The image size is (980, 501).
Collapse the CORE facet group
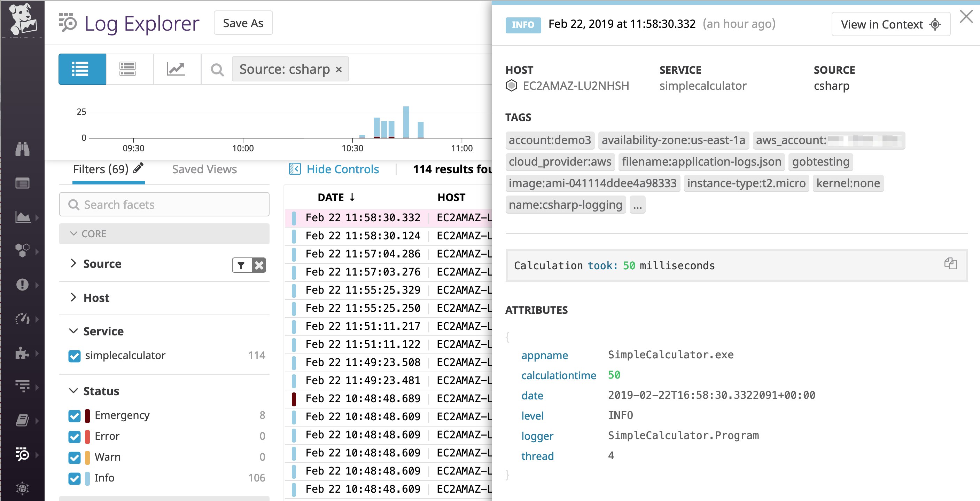(74, 234)
